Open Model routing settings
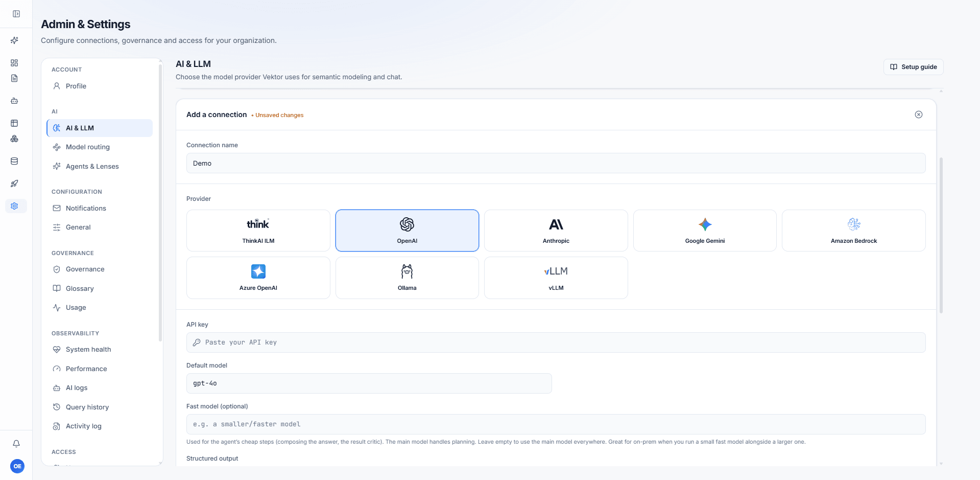This screenshot has height=480, width=980. (x=100, y=147)
